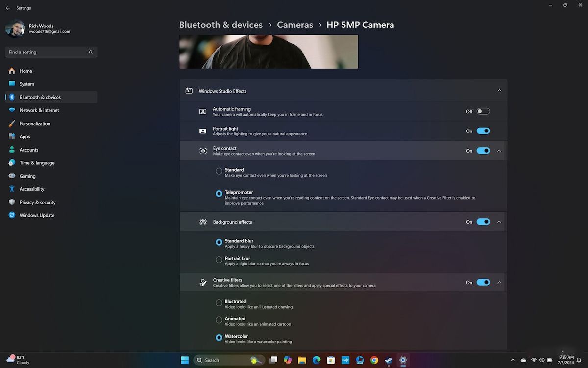Select the Animated filter radio button
Screen dimensions: 588x368
click(219, 320)
